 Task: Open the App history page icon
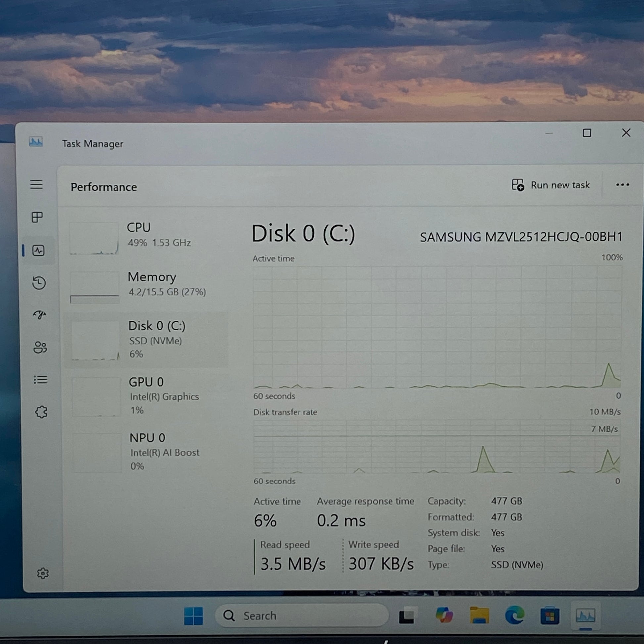[39, 283]
